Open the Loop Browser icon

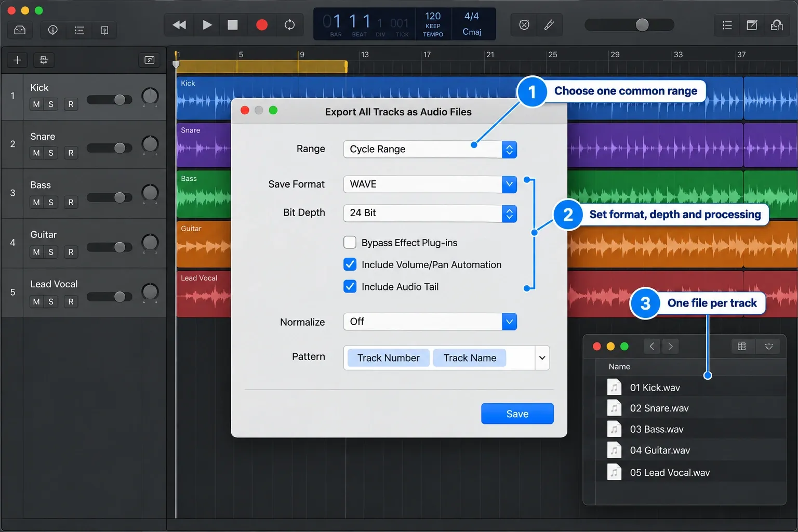[777, 25]
